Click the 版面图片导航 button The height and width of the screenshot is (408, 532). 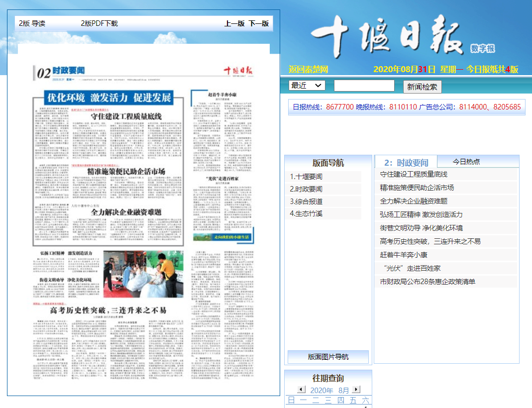pyautogui.click(x=328, y=357)
